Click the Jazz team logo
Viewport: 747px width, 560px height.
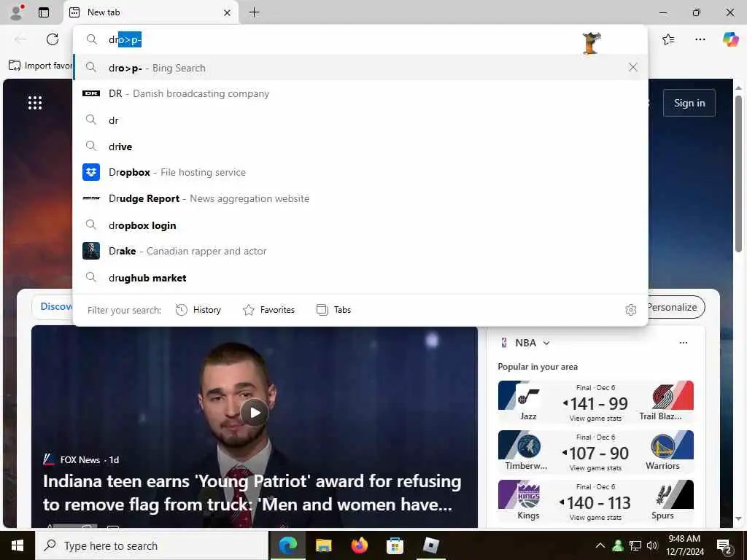[528, 396]
